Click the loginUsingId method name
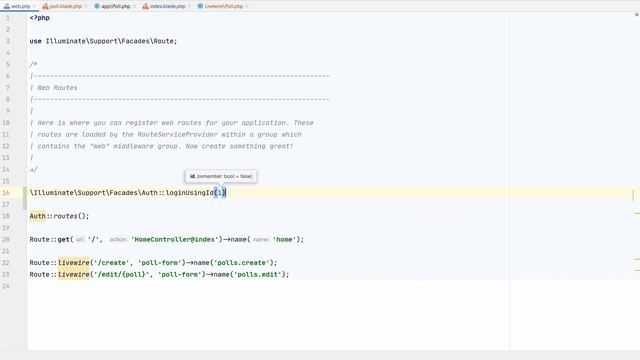This screenshot has height=360, width=640. coord(189,193)
